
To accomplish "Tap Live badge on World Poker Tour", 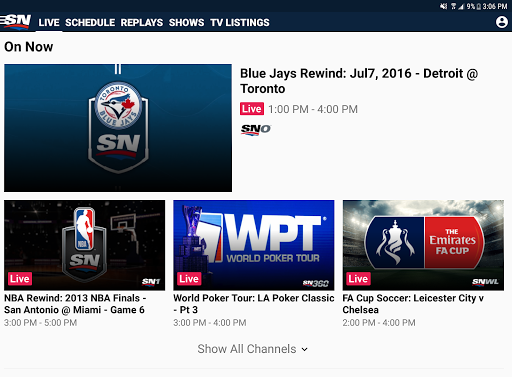I will 189,279.
